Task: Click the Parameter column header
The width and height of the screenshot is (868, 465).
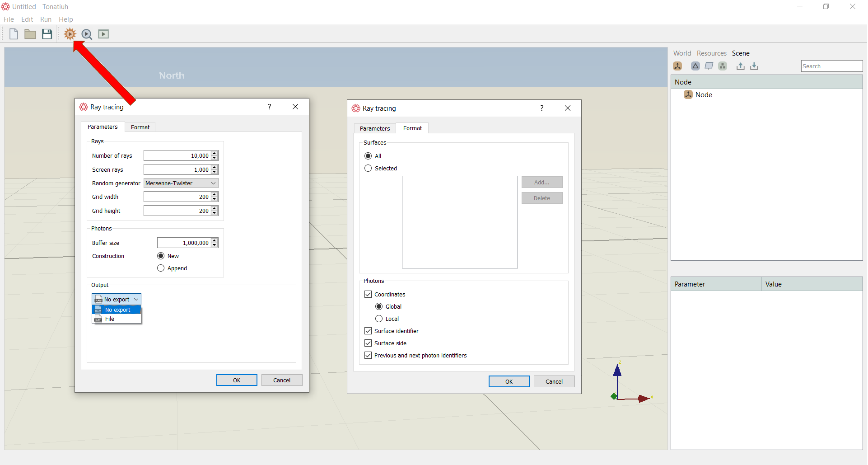Action: (716, 284)
